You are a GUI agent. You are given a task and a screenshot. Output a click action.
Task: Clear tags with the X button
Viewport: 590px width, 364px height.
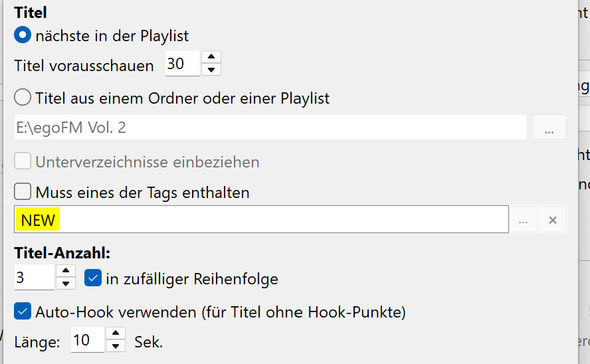(553, 220)
